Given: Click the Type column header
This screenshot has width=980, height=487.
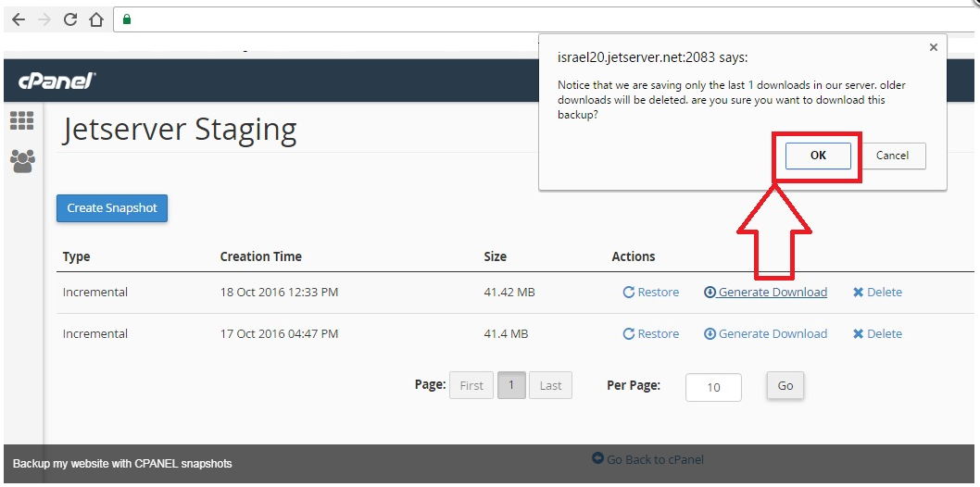Looking at the screenshot, I should point(77,256).
